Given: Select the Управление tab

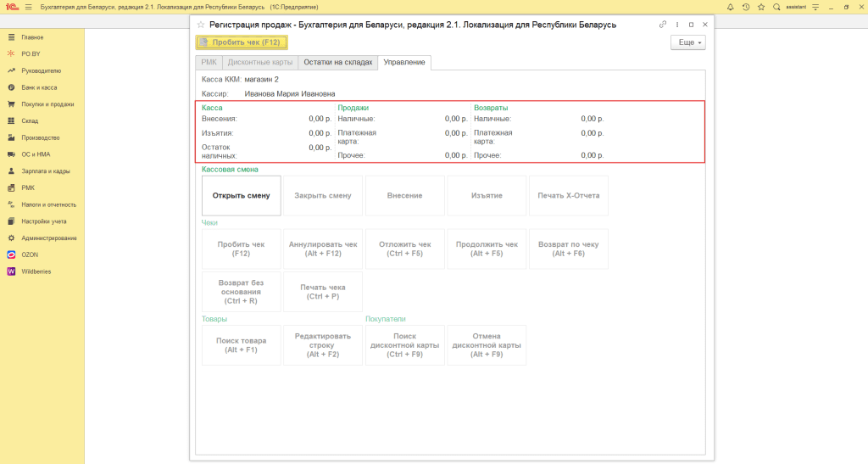Looking at the screenshot, I should point(404,63).
